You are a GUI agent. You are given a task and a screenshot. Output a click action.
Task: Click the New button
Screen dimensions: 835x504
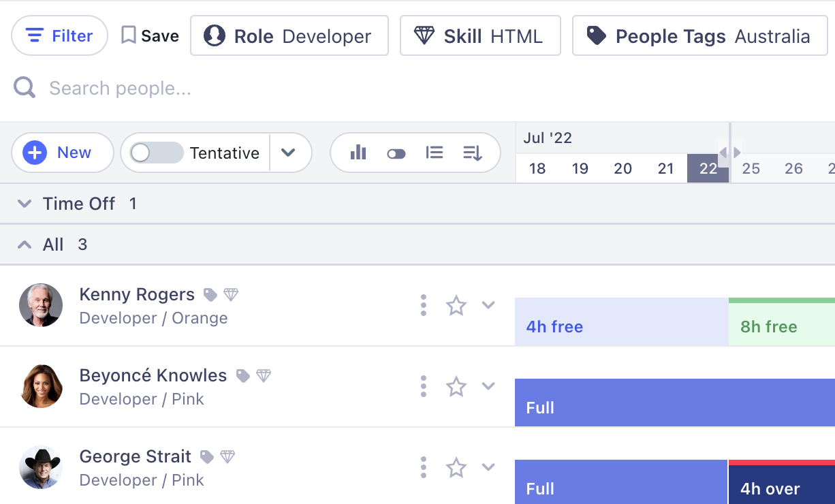point(62,153)
